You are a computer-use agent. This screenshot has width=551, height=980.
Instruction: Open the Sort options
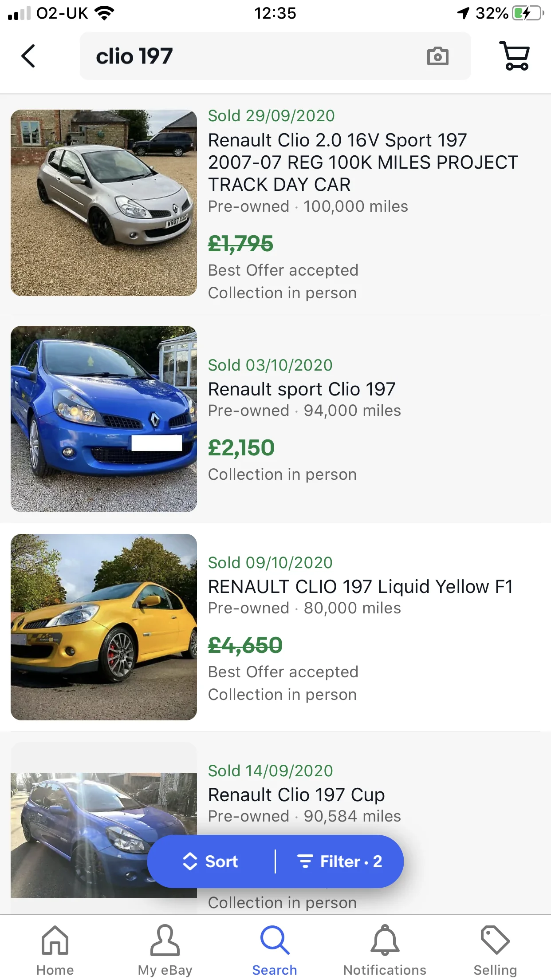click(x=211, y=861)
